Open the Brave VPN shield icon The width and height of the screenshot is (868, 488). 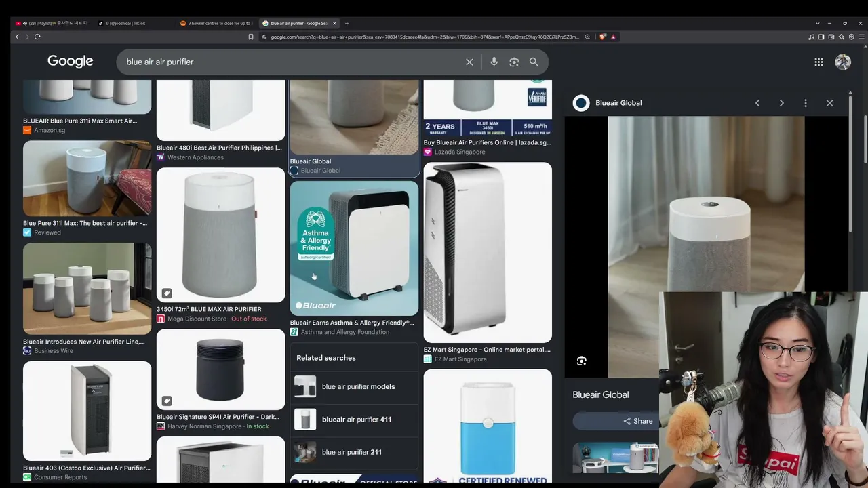click(x=851, y=37)
